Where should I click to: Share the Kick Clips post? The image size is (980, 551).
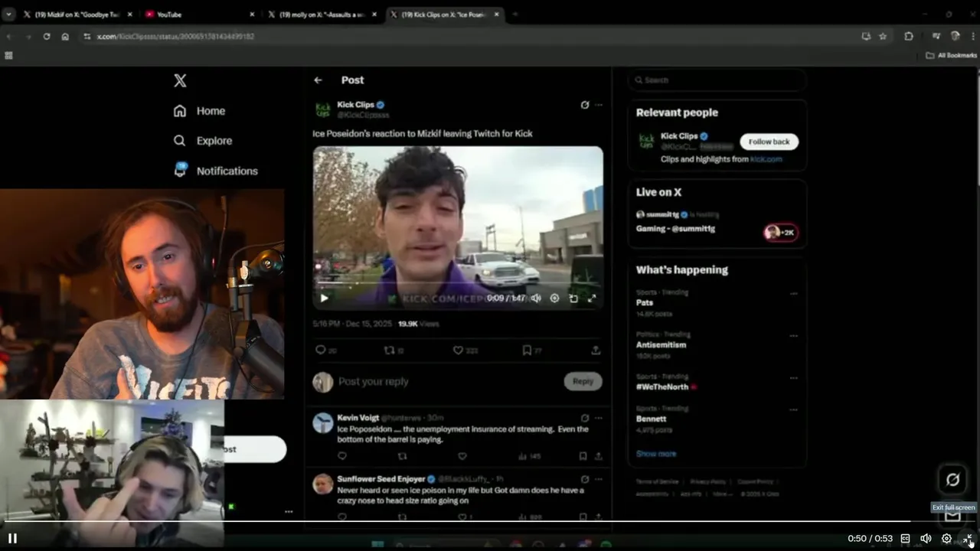[596, 350]
